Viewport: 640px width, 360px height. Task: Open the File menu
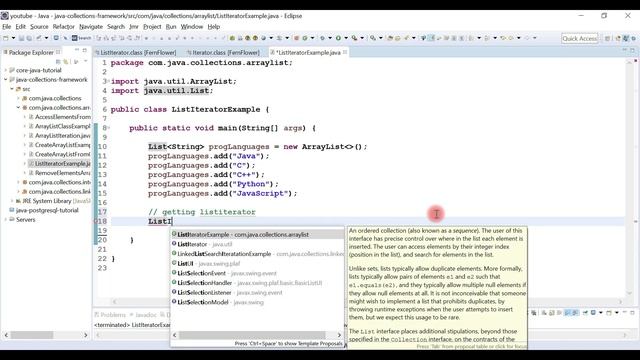point(7,27)
